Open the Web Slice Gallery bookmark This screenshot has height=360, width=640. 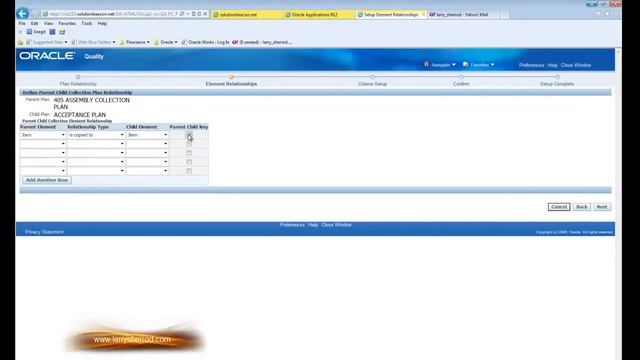[x=93, y=42]
